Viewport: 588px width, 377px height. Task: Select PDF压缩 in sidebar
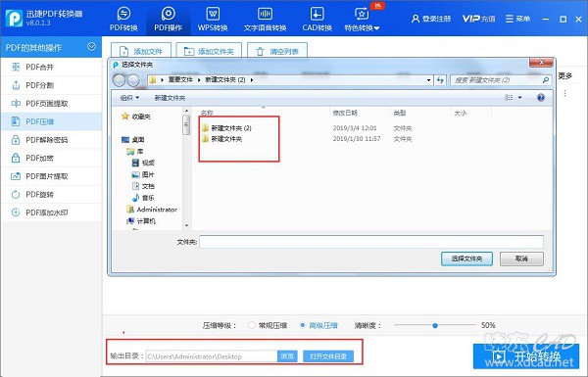(51, 121)
